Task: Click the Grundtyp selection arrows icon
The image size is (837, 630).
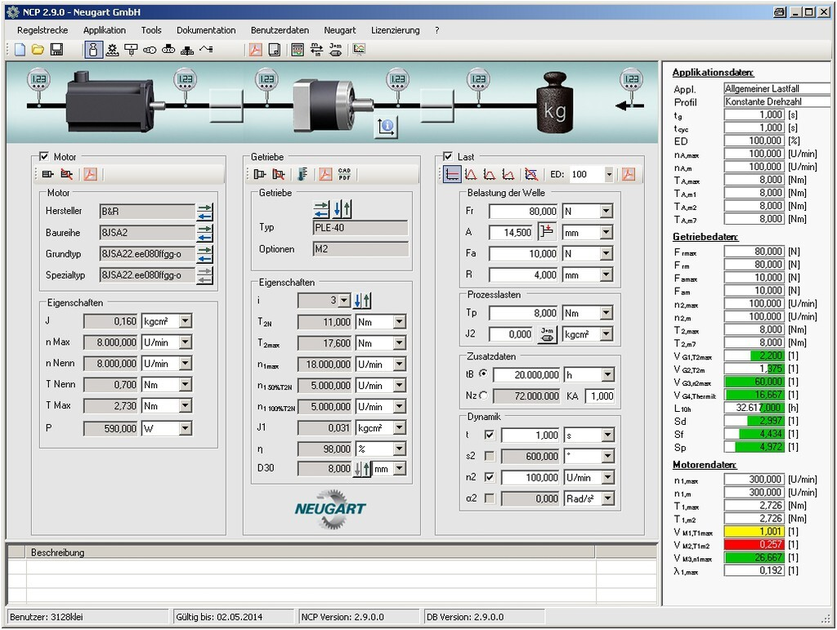Action: point(204,254)
